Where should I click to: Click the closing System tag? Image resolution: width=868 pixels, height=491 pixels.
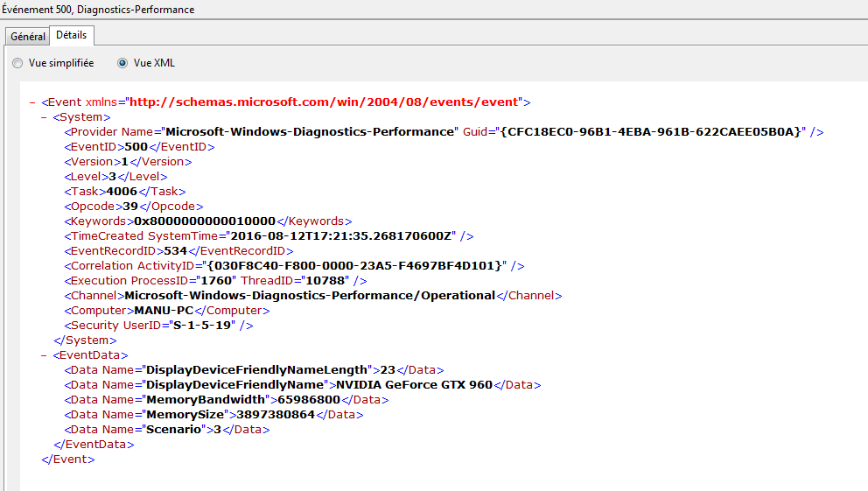point(85,340)
